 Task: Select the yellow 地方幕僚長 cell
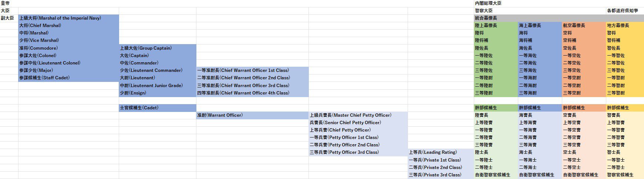(618, 26)
